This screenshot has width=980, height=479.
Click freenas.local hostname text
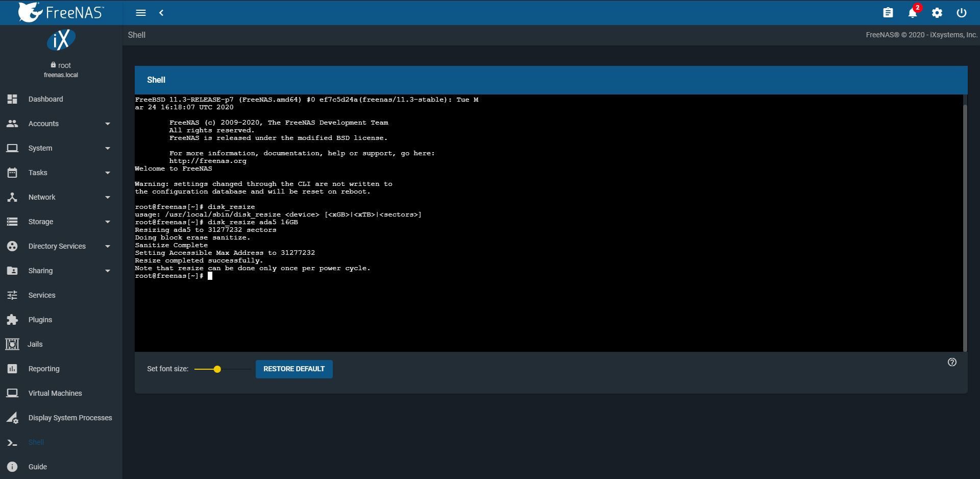point(61,75)
